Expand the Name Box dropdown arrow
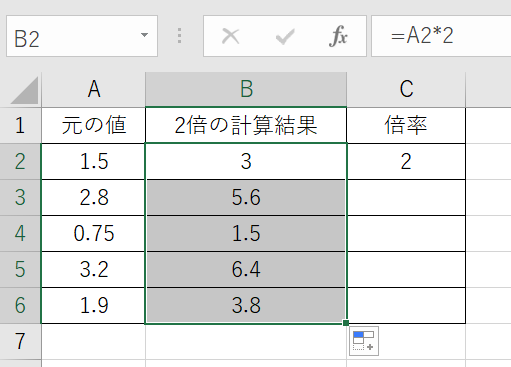 [144, 35]
